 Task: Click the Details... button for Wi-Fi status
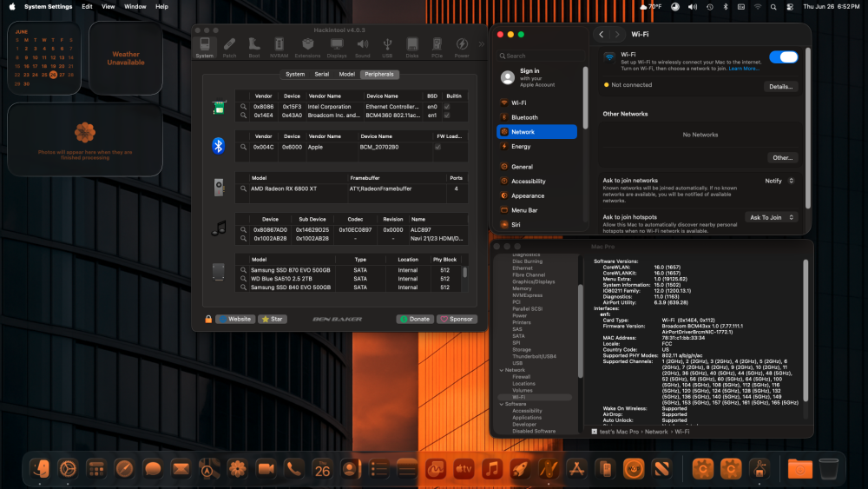(x=780, y=86)
